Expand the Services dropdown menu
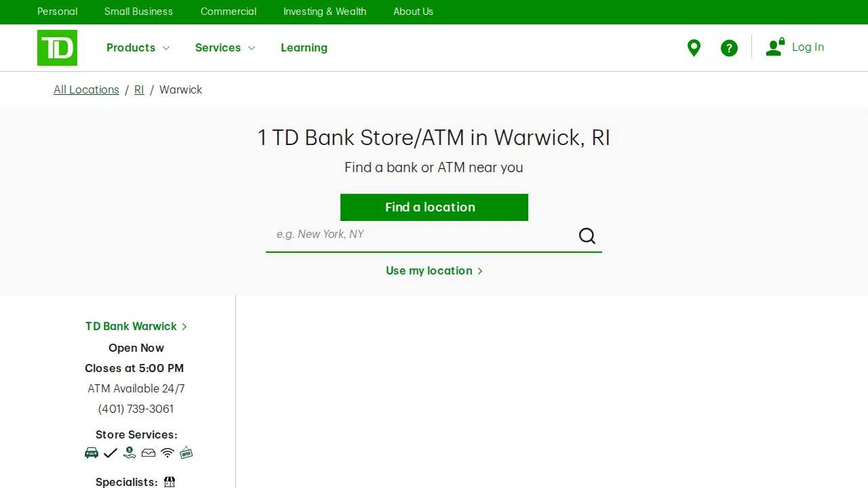The image size is (868, 488). (x=225, y=47)
